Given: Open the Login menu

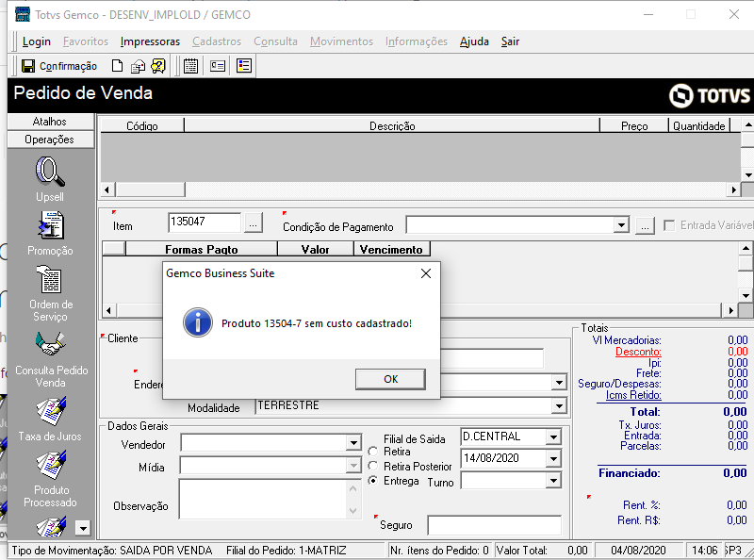Looking at the screenshot, I should pos(36,41).
